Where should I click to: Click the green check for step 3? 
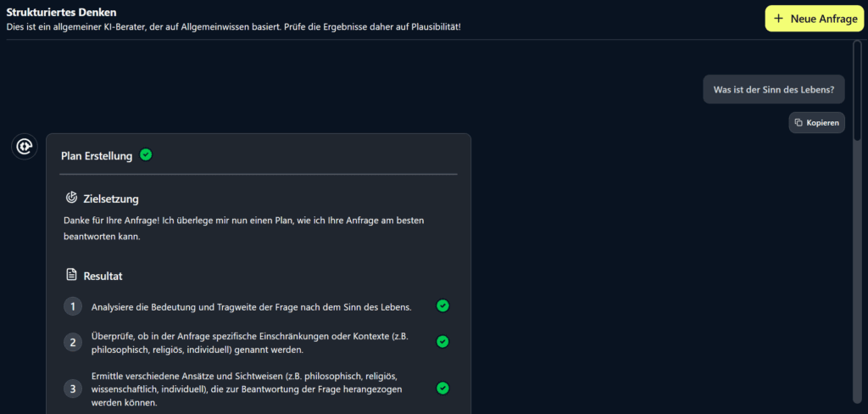click(442, 388)
